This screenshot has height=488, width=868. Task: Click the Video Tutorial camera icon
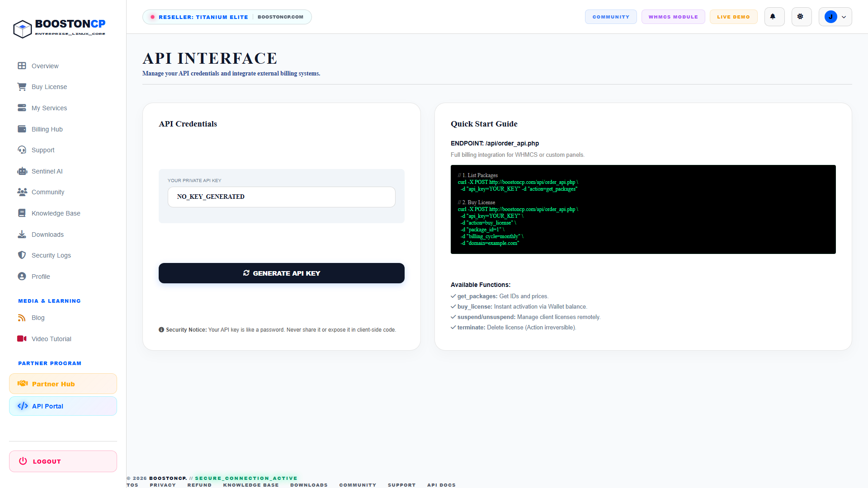[22, 339]
